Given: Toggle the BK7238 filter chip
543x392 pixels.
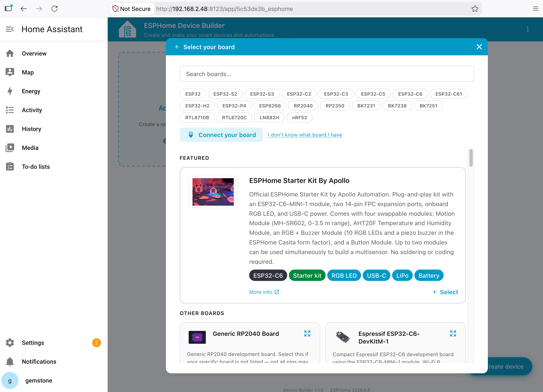Looking at the screenshot, I should 397,106.
